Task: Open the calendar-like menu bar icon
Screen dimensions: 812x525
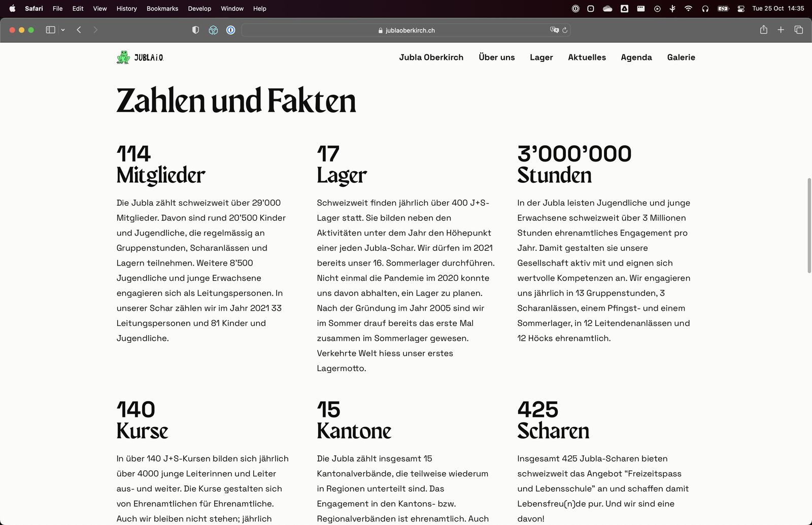Action: click(x=641, y=8)
